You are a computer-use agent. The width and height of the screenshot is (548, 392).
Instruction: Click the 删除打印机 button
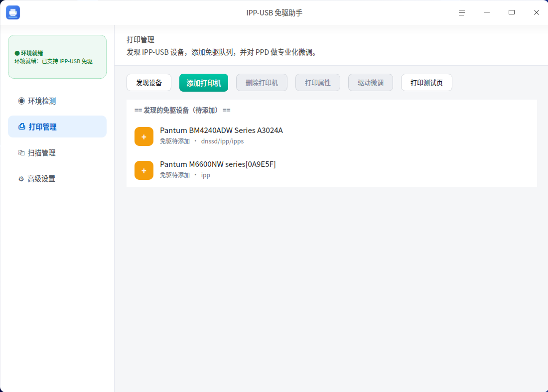coord(262,83)
